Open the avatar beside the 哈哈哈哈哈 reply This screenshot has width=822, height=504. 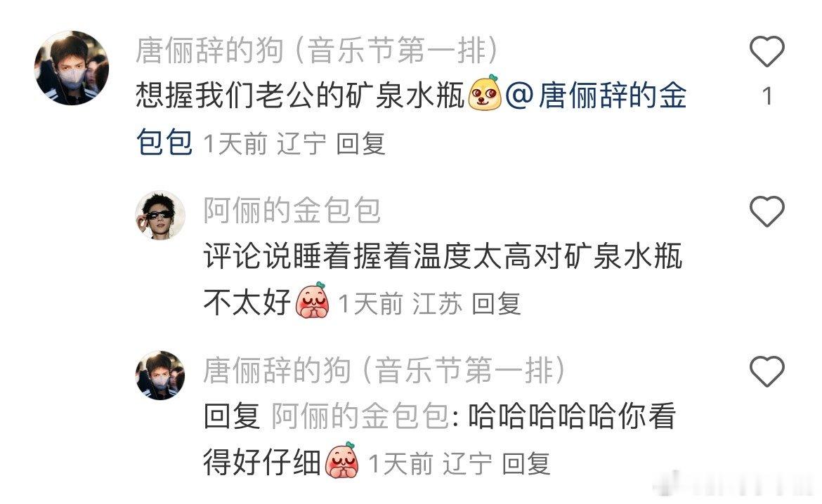point(160,376)
